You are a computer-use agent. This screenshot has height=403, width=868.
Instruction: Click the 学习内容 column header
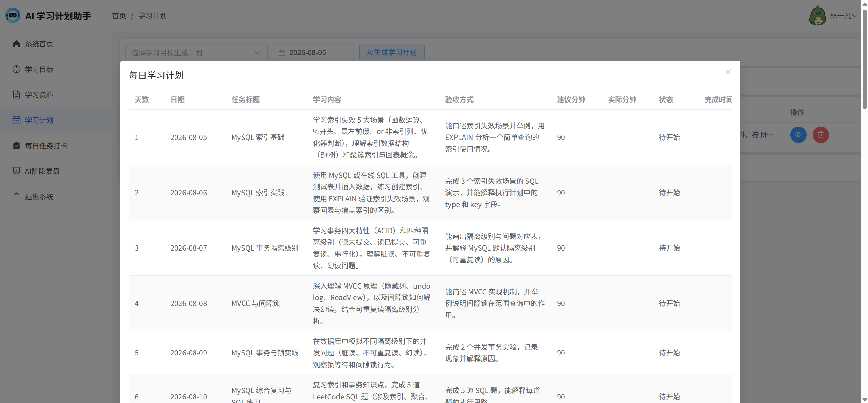pos(327,99)
